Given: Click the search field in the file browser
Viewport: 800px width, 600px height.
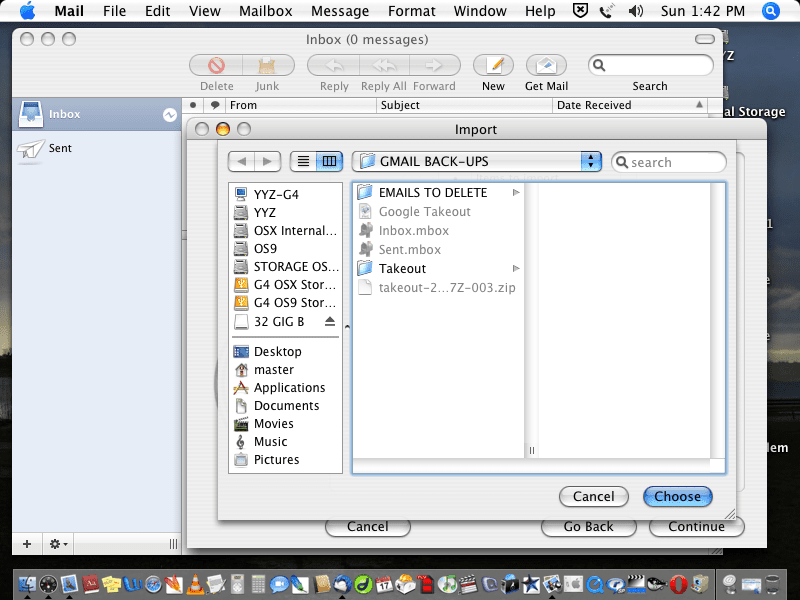Looking at the screenshot, I should click(x=669, y=162).
